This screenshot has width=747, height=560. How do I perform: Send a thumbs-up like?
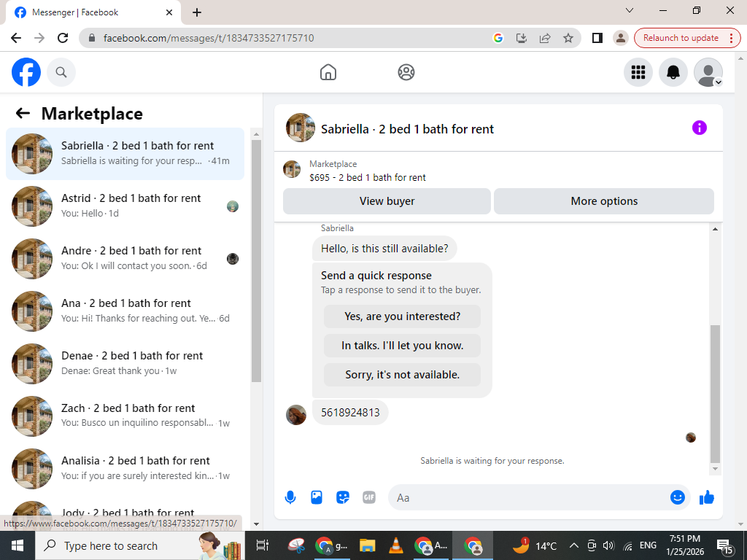coord(706,497)
